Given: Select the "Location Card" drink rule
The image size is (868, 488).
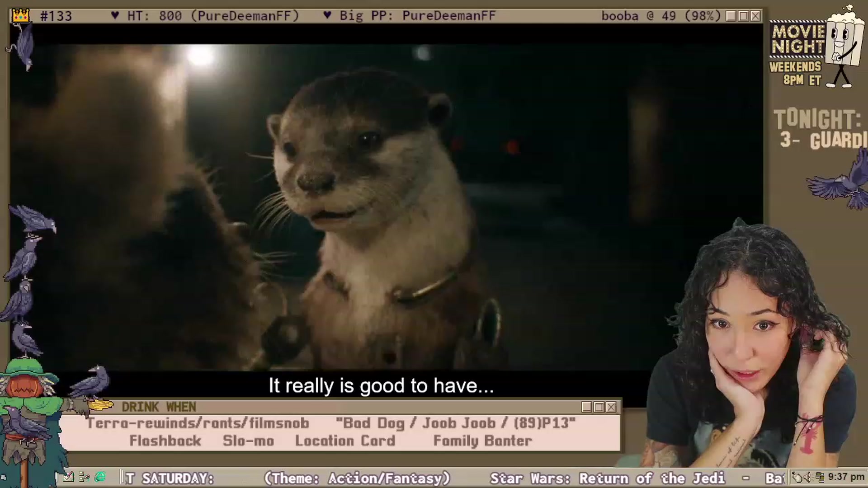Looking at the screenshot, I should click(x=345, y=441).
